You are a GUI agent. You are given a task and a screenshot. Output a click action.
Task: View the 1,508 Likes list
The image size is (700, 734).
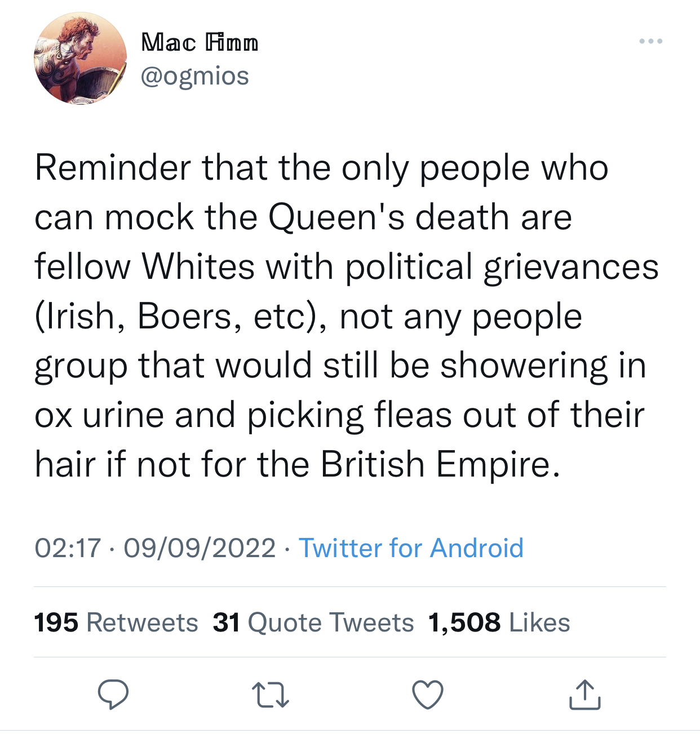[x=499, y=622]
